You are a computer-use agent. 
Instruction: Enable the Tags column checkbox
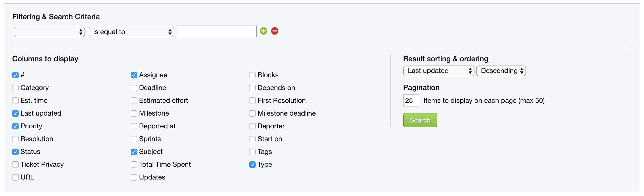[x=252, y=152]
